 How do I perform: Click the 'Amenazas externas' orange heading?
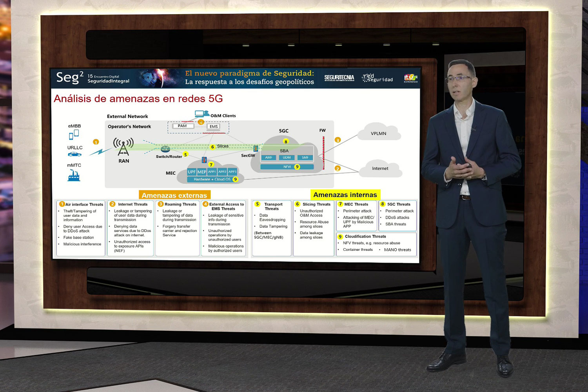point(174,195)
